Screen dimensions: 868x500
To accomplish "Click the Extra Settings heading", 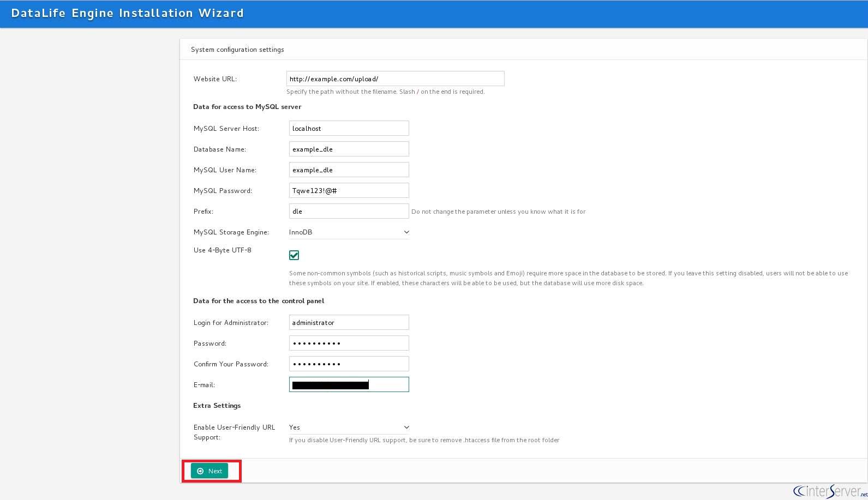I will click(217, 406).
